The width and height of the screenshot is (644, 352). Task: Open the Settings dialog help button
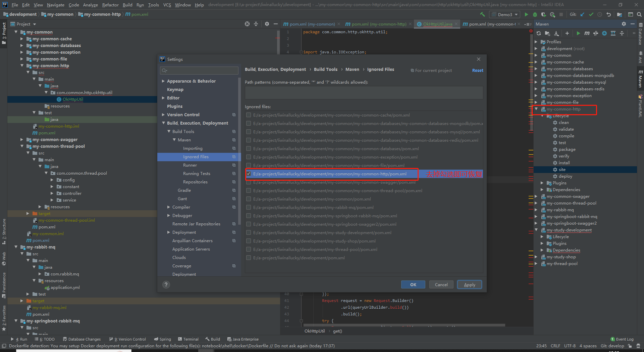166,284
